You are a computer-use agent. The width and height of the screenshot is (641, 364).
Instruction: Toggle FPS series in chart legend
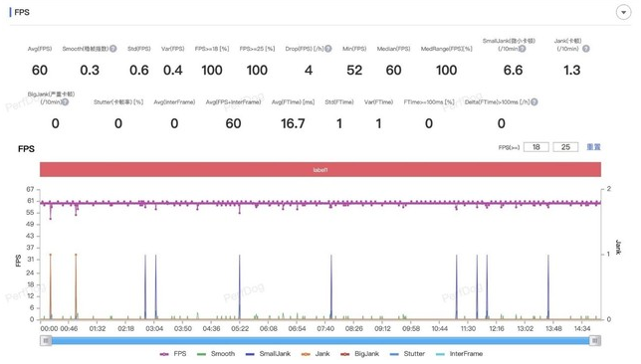[x=173, y=354]
